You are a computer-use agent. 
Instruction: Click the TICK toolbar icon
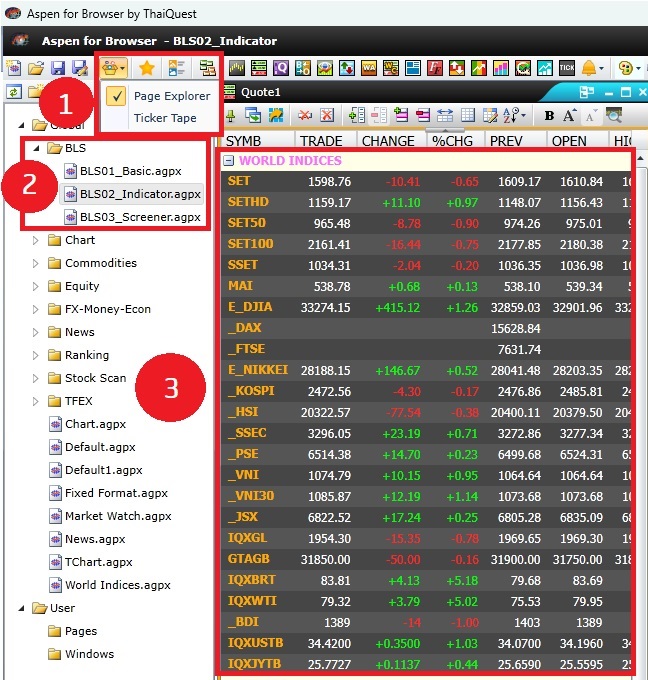click(x=566, y=68)
